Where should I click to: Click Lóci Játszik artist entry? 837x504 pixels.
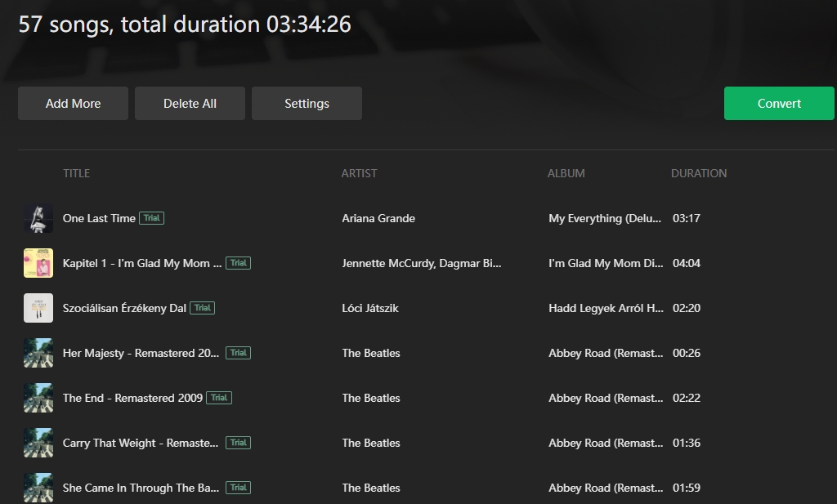(x=370, y=308)
